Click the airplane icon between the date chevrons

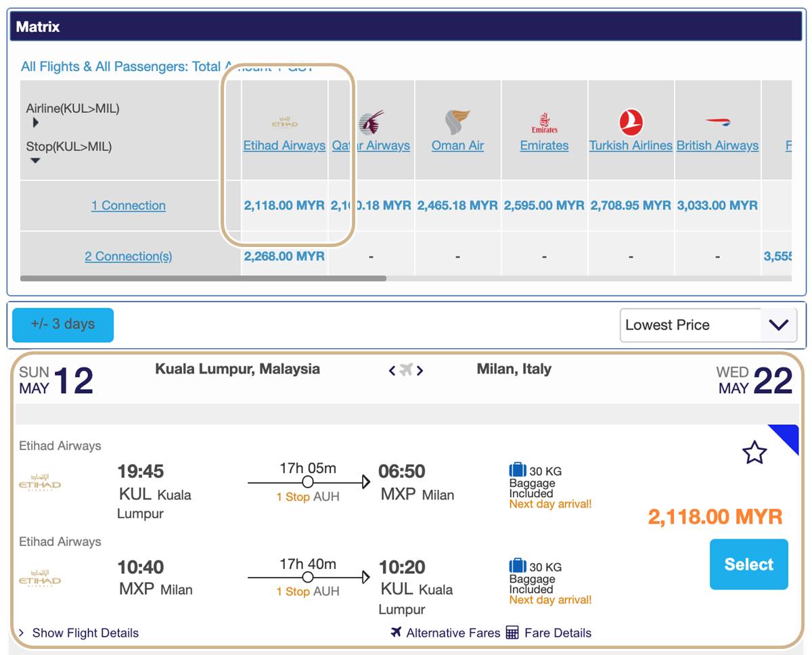pyautogui.click(x=406, y=370)
